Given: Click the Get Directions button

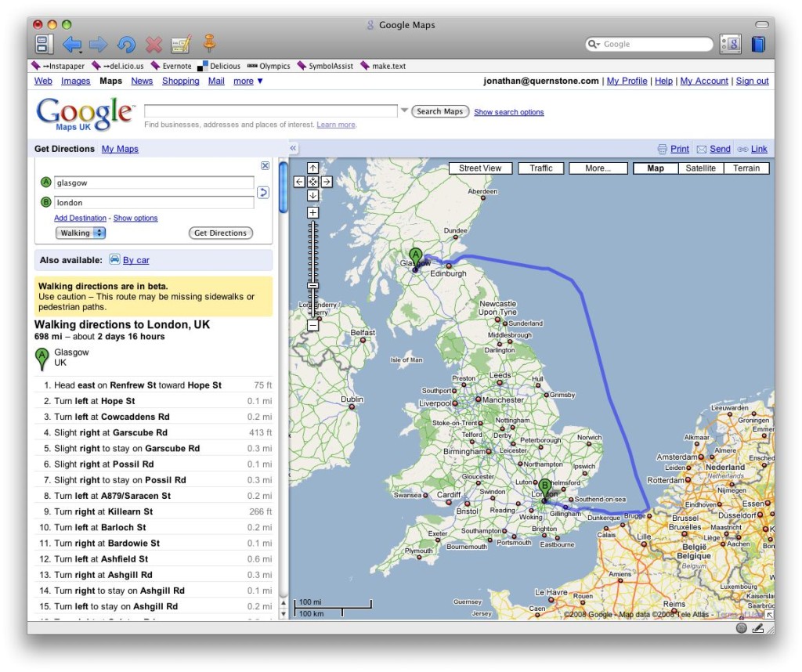Looking at the screenshot, I should [220, 233].
